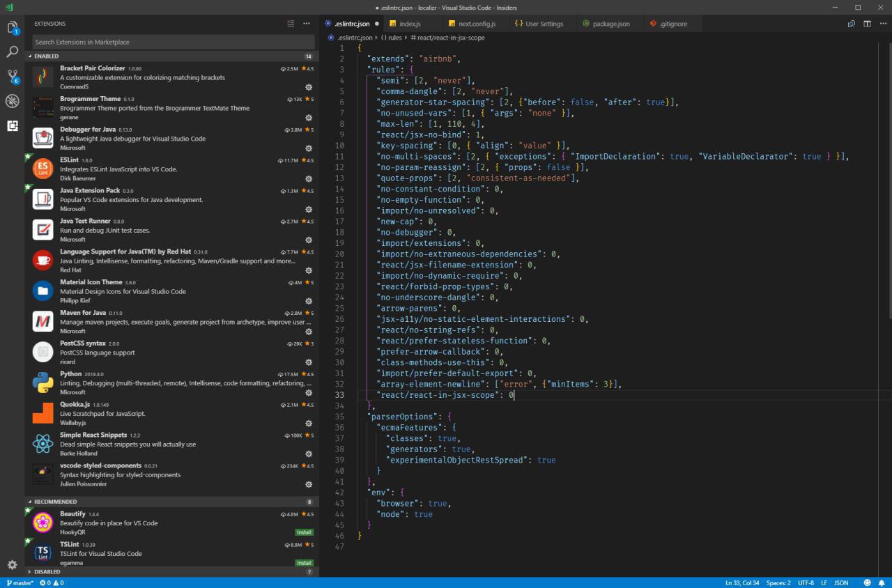Open gear menu for Java Test Runner
This screenshot has width=892, height=588.
click(x=309, y=240)
